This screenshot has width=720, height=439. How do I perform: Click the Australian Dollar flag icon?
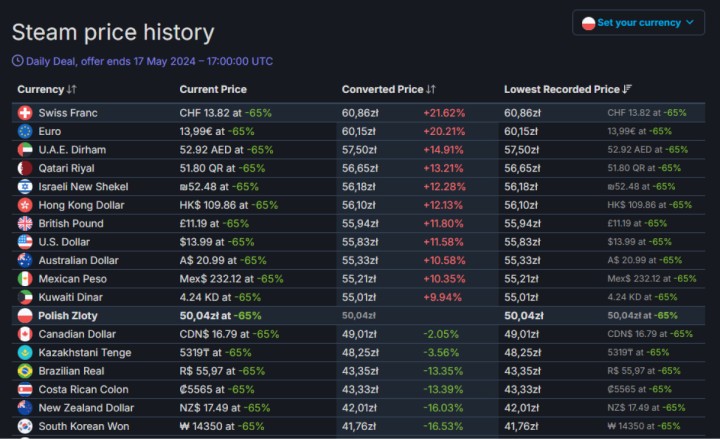pyautogui.click(x=25, y=260)
